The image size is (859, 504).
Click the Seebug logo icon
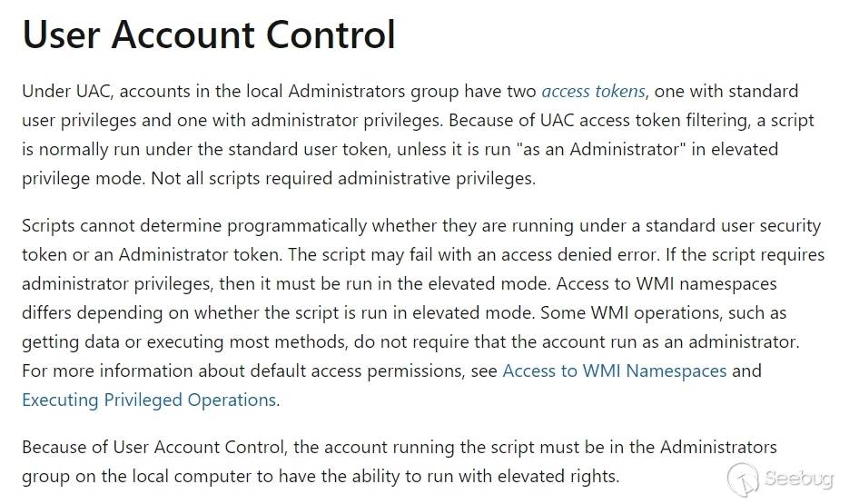pos(745,479)
